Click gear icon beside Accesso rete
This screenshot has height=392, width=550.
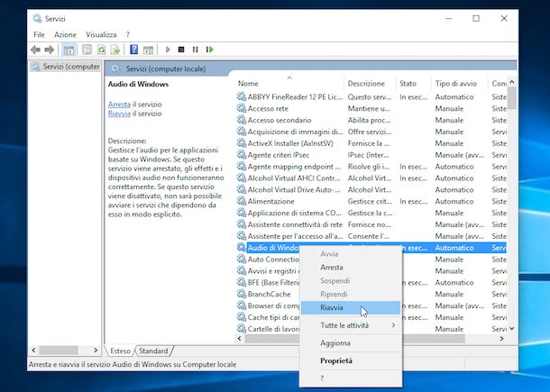coord(242,108)
